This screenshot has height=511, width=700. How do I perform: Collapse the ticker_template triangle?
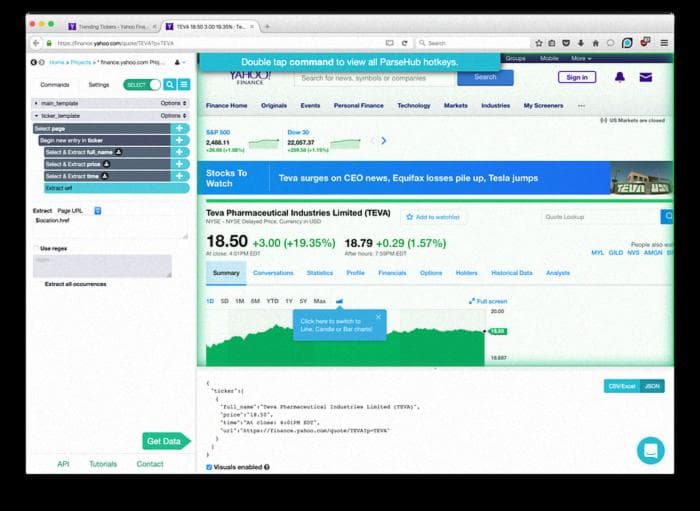coord(36,116)
